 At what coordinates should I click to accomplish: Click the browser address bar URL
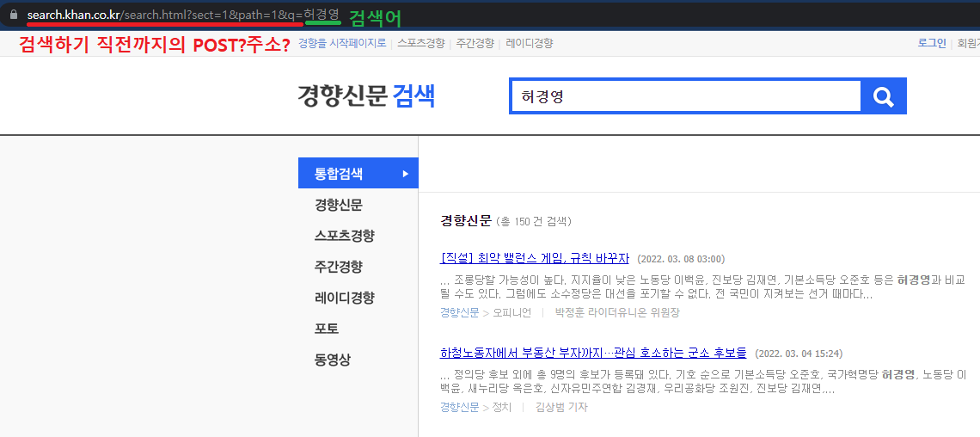pos(183,15)
